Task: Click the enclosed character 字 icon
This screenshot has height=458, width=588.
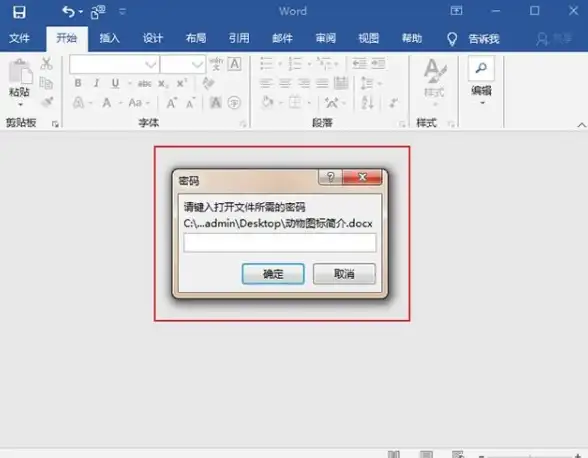Action: [x=234, y=102]
